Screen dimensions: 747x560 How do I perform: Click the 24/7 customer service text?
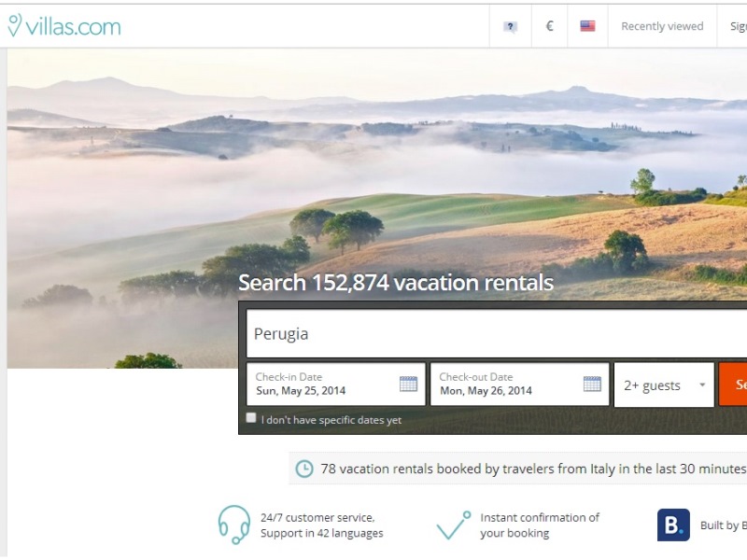pyautogui.click(x=321, y=525)
